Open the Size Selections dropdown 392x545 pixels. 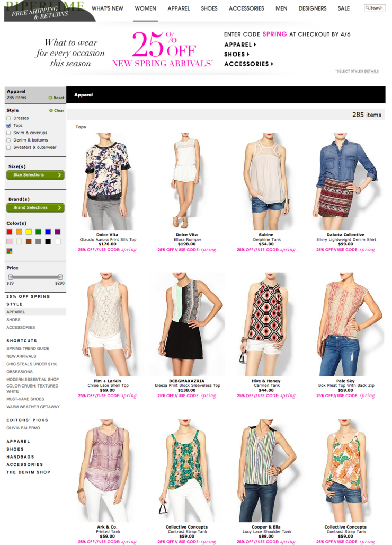click(35, 175)
